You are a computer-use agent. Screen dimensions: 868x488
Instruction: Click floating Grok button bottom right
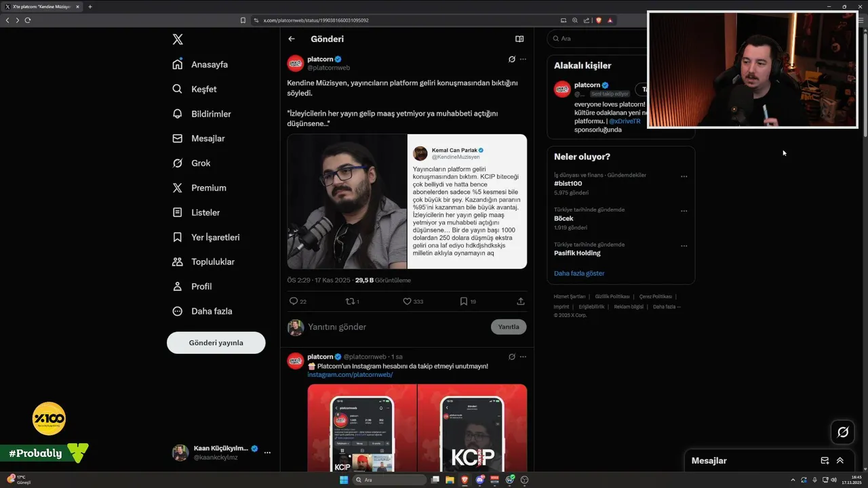click(x=843, y=432)
